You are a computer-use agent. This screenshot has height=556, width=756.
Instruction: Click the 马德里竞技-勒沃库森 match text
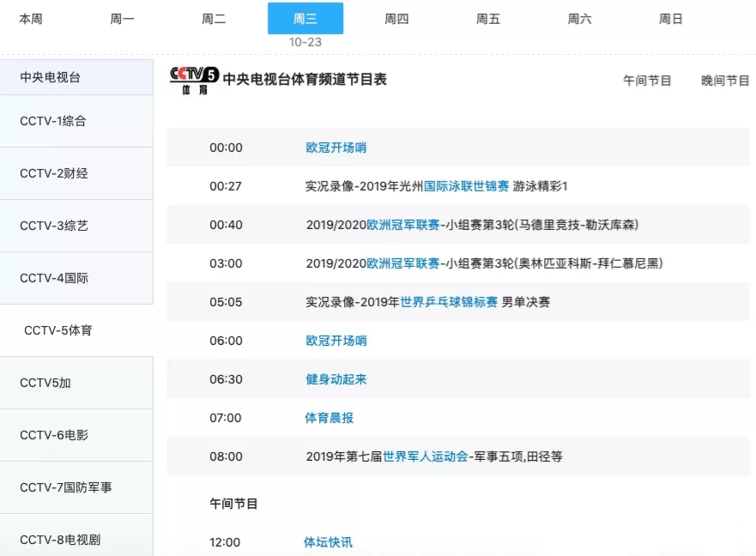click(577, 225)
